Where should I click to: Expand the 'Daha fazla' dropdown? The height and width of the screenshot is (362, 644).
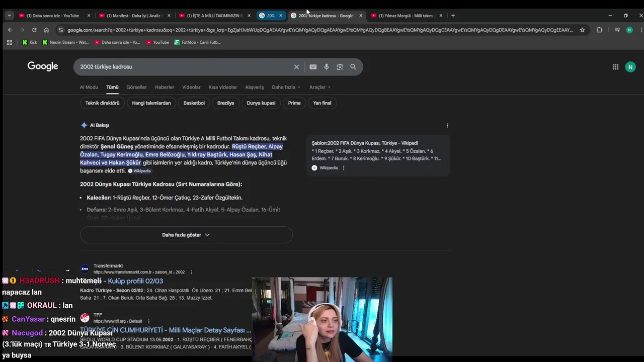(286, 87)
